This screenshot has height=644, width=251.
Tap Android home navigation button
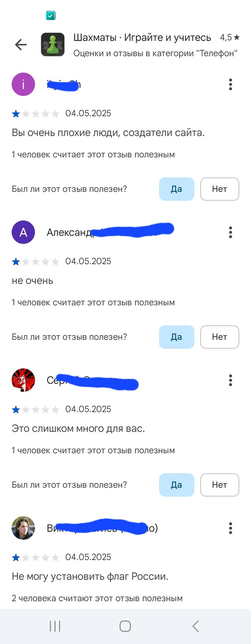pos(125,626)
